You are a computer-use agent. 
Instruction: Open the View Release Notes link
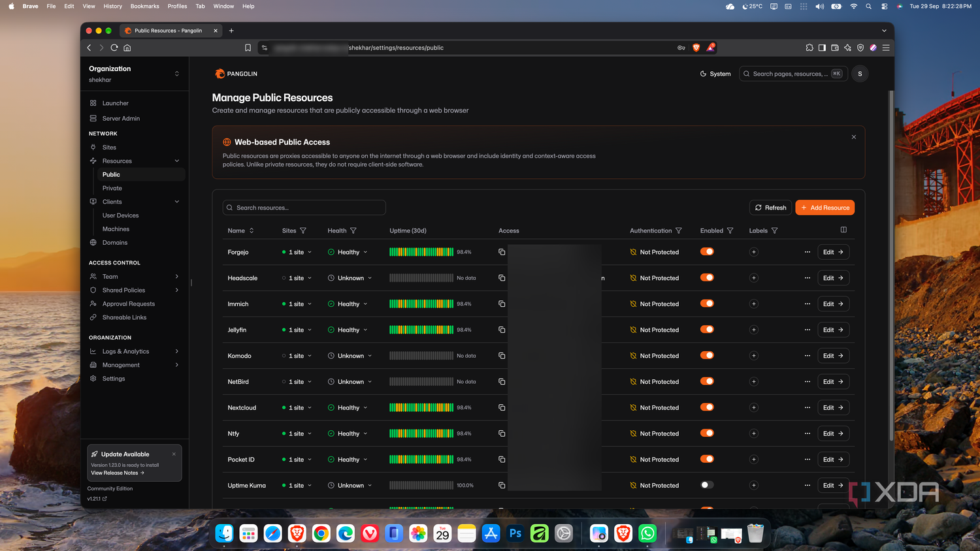click(x=118, y=473)
